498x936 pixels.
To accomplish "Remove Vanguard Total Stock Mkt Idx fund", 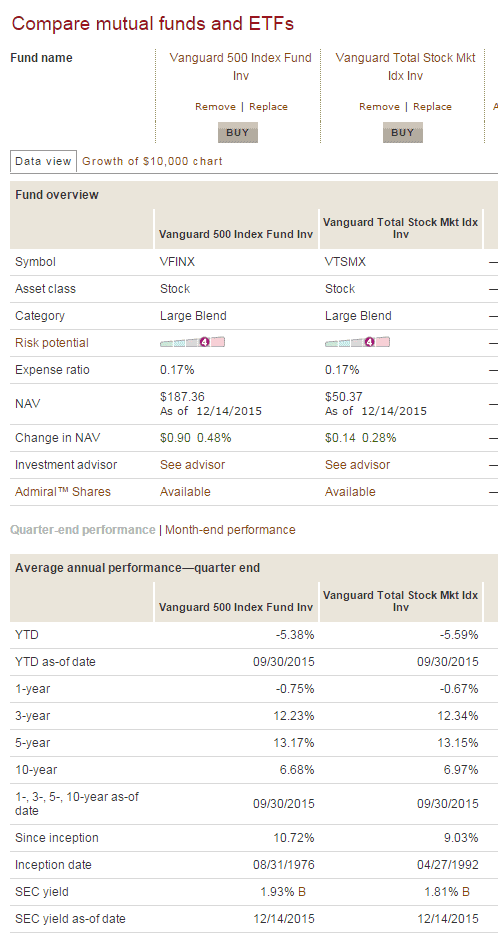I will 379,107.
